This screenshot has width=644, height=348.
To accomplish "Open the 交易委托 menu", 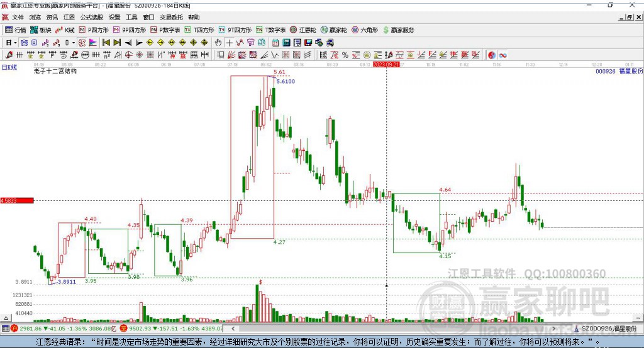I will [171, 17].
